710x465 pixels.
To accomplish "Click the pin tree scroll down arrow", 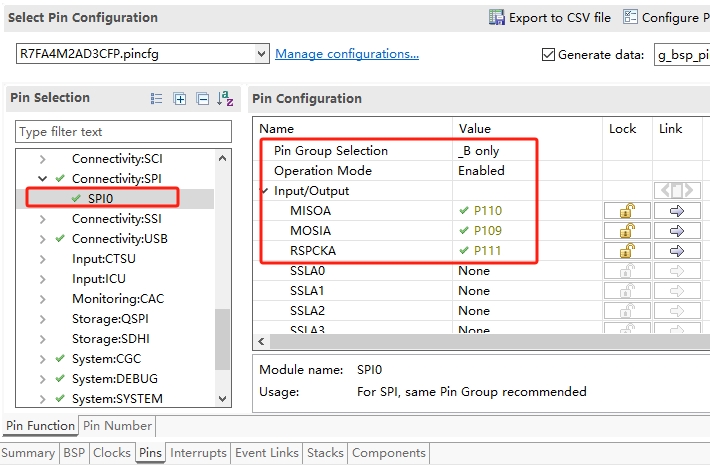I will tap(222, 399).
